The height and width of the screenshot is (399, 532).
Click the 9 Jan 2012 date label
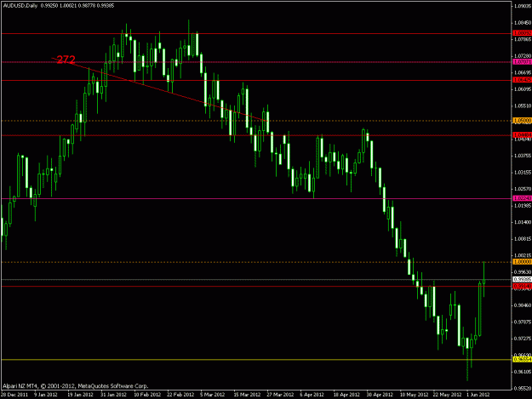pyautogui.click(x=46, y=395)
